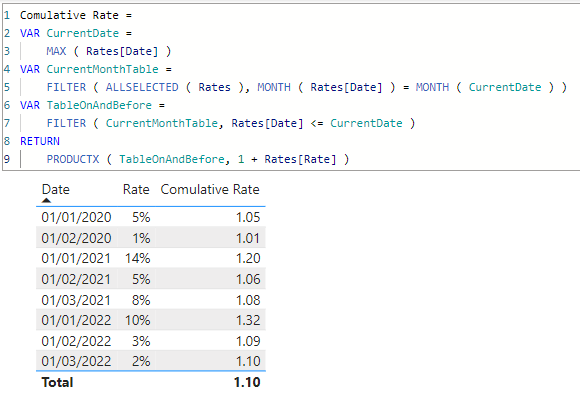
Task: Click the 1.32 cumulative rate value
Action: coord(248,320)
